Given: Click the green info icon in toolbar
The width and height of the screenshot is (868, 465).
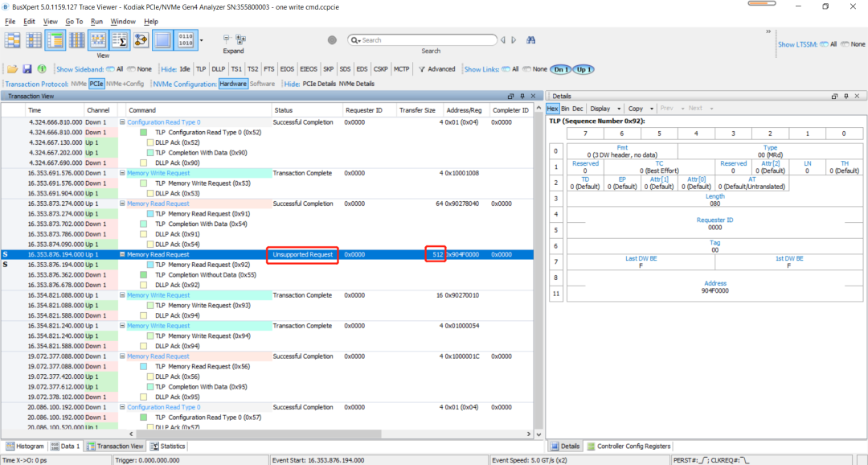Looking at the screenshot, I should pyautogui.click(x=42, y=69).
